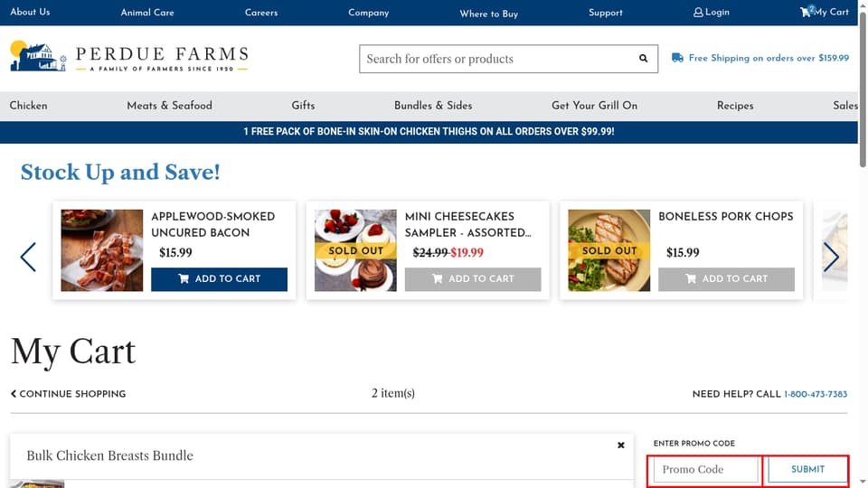Remove Bulk Chicken Breasts Bundle with X
Screen dimensions: 868x488
[620, 445]
